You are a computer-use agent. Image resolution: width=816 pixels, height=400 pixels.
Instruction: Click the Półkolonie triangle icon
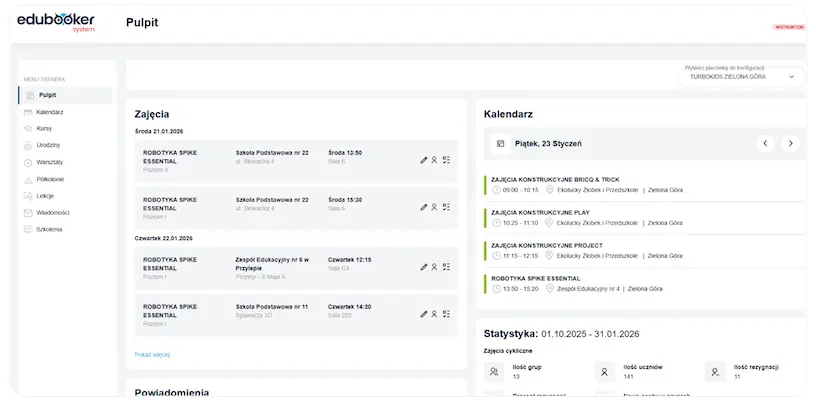(28, 180)
